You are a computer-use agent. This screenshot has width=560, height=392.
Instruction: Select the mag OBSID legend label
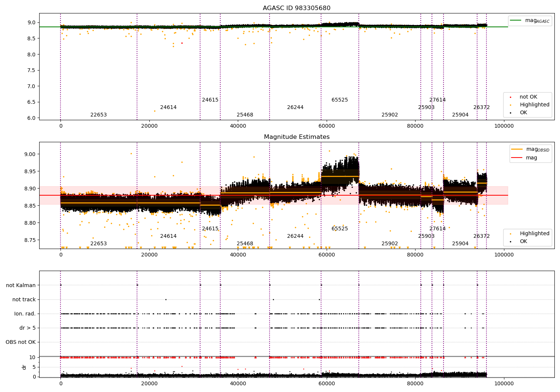click(538, 149)
